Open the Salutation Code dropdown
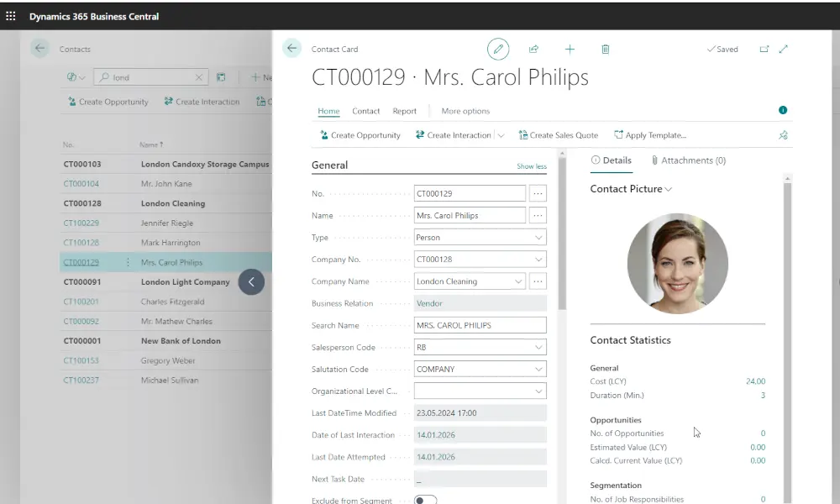The width and height of the screenshot is (840, 504). 538,369
